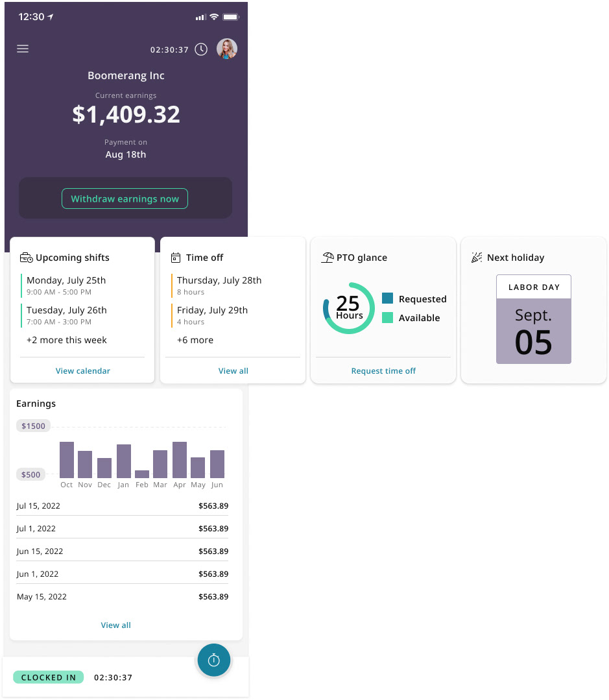This screenshot has height=700, width=609.
Task: Click the 25 Hours PTO ring
Action: 349,308
